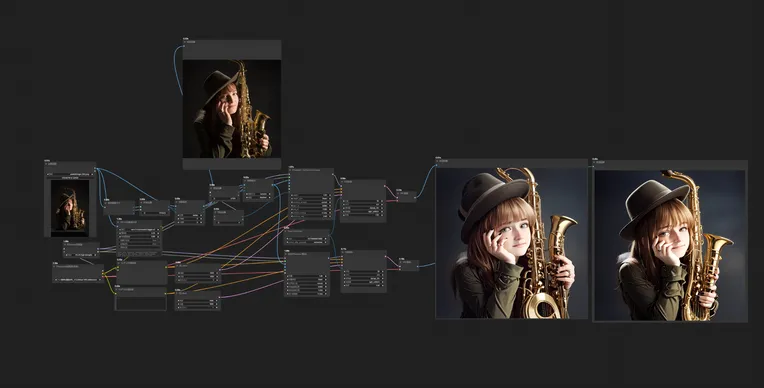The width and height of the screenshot is (764, 388).
Task: Select the dark saxophone photo preview at top
Action: point(232,109)
